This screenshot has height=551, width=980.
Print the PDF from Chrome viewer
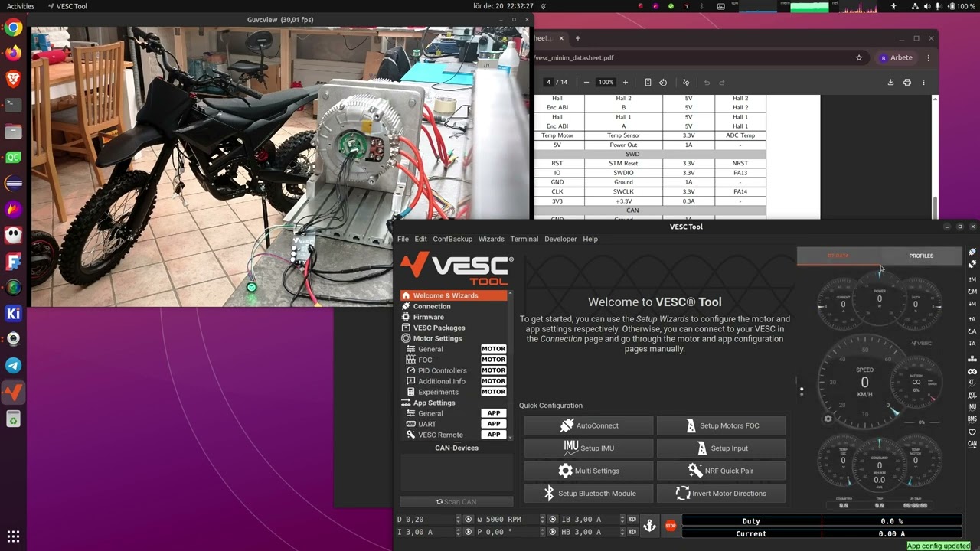tap(907, 83)
